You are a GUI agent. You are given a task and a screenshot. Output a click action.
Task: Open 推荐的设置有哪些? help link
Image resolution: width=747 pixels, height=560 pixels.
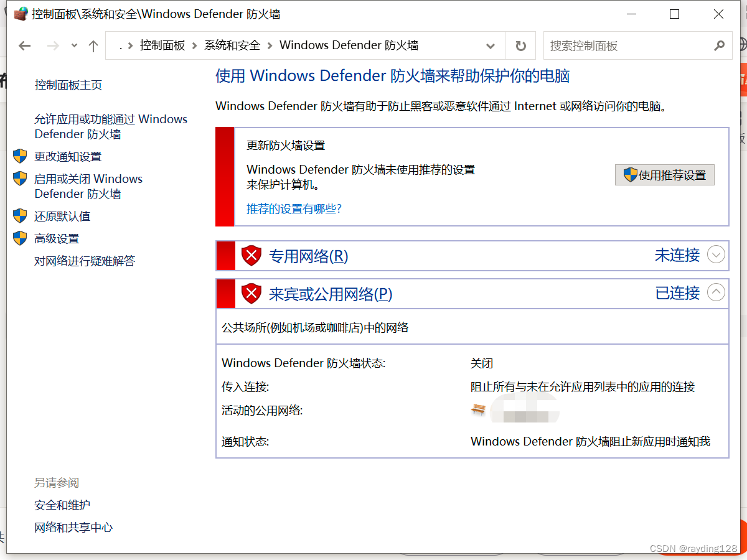tap(294, 208)
